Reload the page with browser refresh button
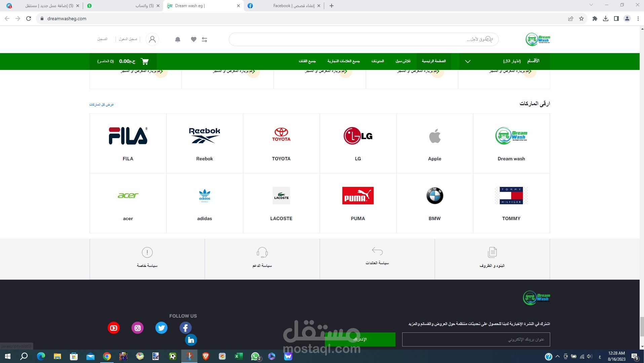Screen dimensions: 644x363 click(x=29, y=18)
